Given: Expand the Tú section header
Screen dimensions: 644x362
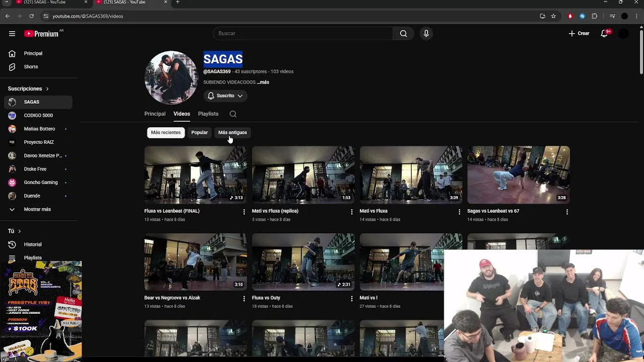Looking at the screenshot, I should 14,231.
